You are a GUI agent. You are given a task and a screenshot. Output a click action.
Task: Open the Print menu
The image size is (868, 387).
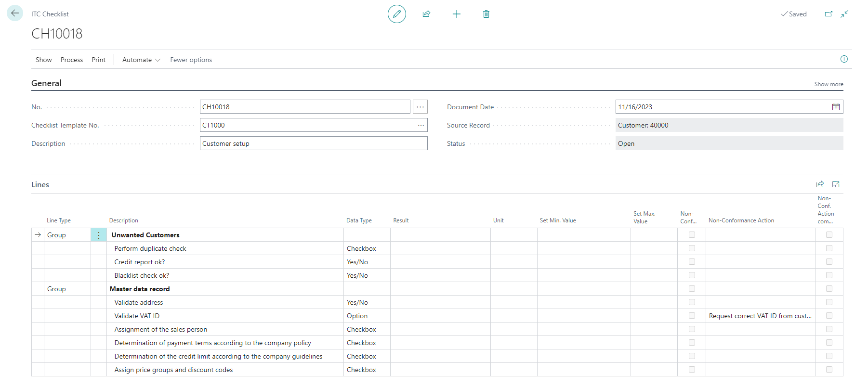99,60
